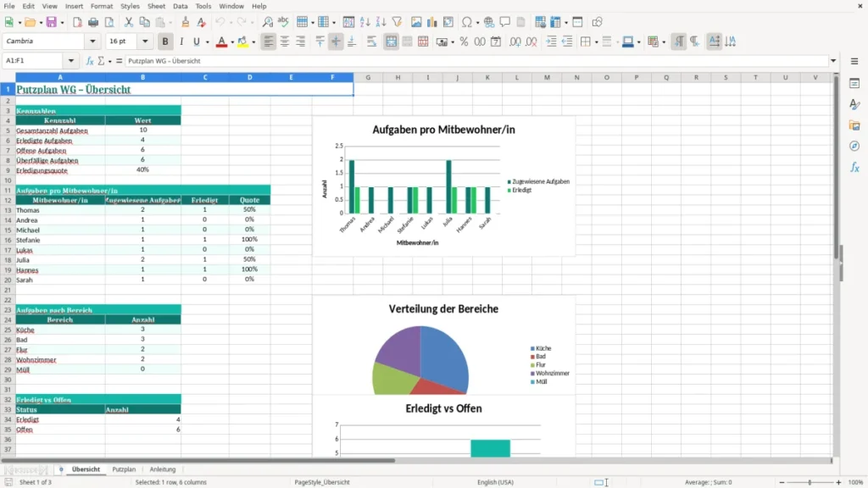Viewport: 868px width, 488px height.
Task: Click the English (USA) language status
Action: point(495,482)
